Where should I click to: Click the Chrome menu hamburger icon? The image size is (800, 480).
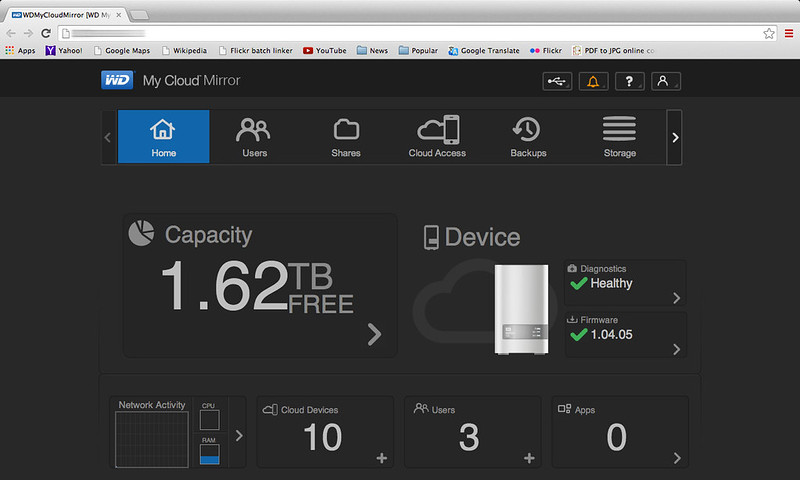(x=788, y=33)
